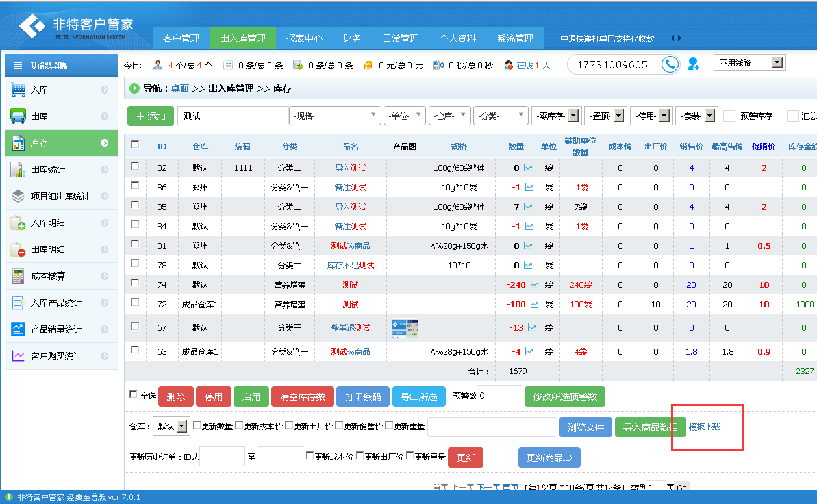The width and height of the screenshot is (817, 504).
Task: Click the cost accounting calculator icon
Action: (18, 276)
